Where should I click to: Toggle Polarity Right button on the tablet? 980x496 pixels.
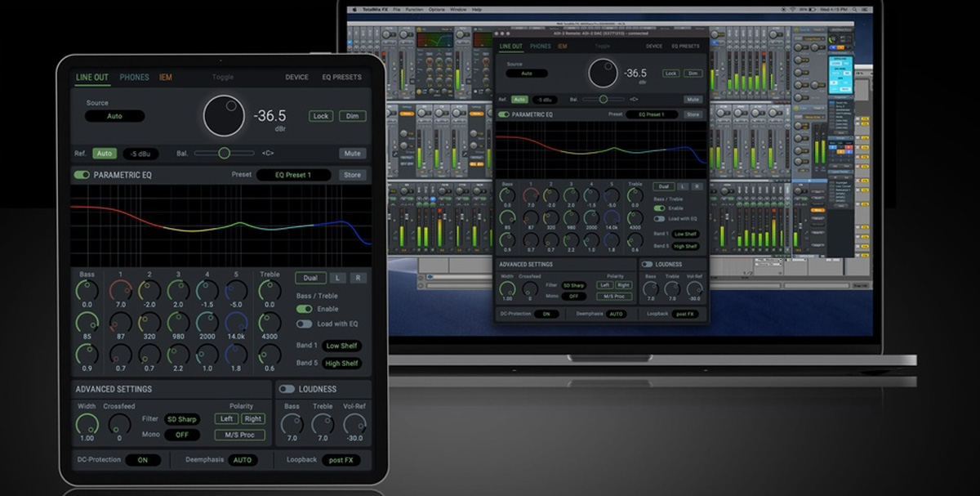(253, 418)
